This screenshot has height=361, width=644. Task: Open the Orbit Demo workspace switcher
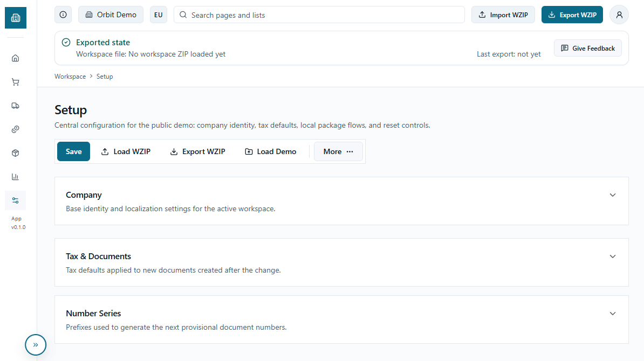pyautogui.click(x=111, y=15)
